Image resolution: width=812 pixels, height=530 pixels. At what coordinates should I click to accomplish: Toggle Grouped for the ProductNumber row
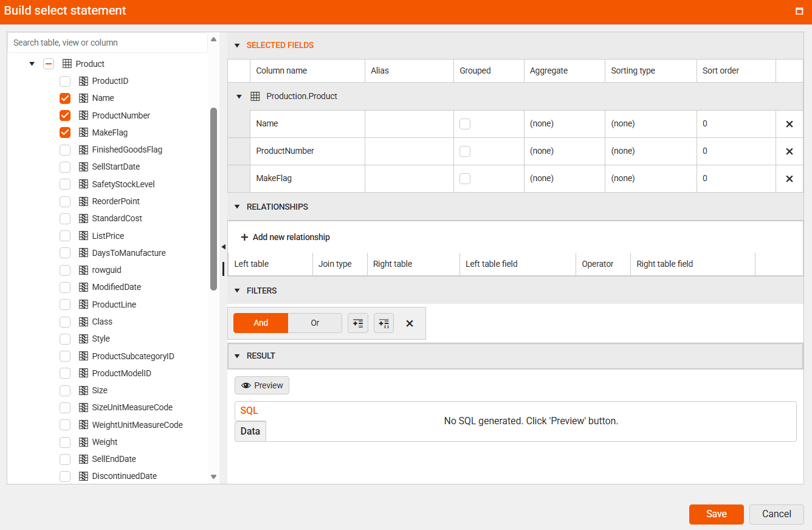pyautogui.click(x=464, y=151)
